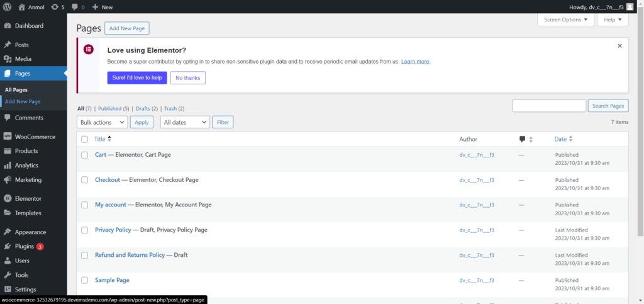The image size is (644, 304).
Task: Check the My account page checkbox
Action: point(85,205)
